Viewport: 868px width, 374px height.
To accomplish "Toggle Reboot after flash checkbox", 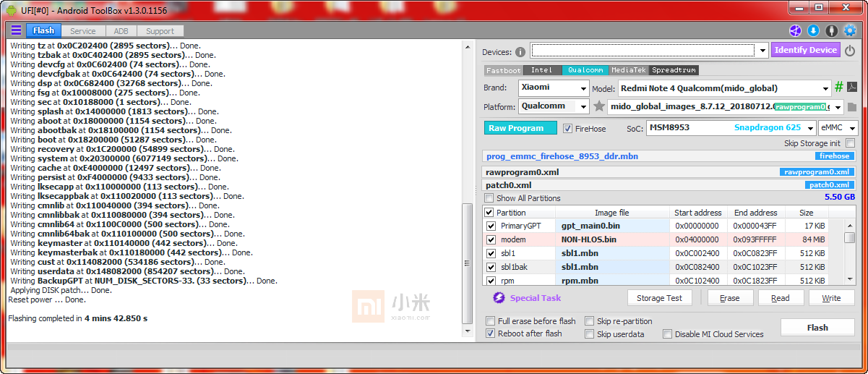I will [x=491, y=333].
